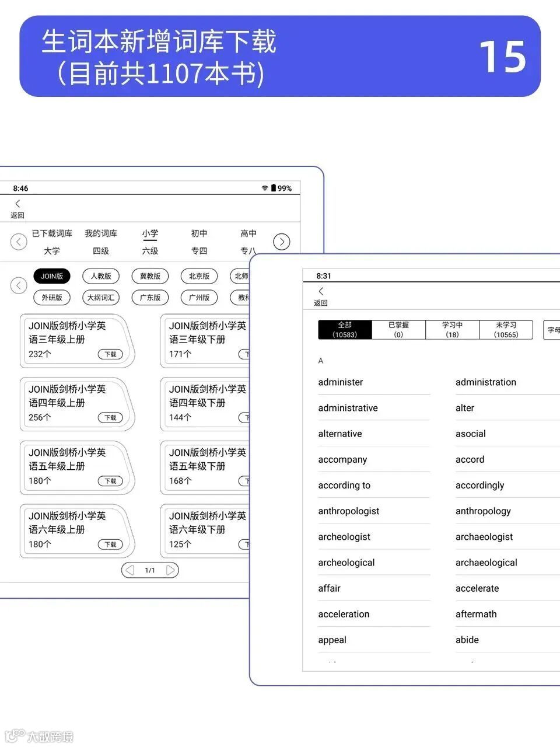The height and width of the screenshot is (747, 560).
Task: Open the 三年级下册 171个 book card
Action: (205, 341)
